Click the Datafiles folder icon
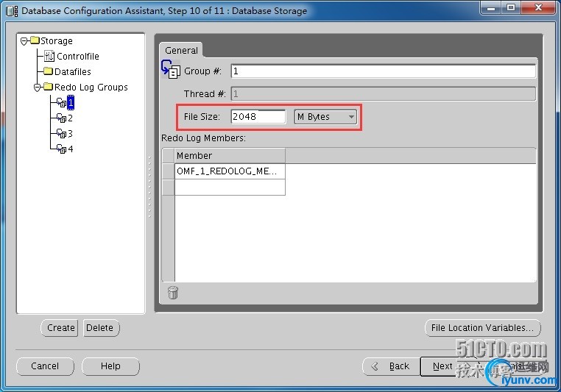Image resolution: width=561 pixels, height=392 pixels. [x=49, y=71]
